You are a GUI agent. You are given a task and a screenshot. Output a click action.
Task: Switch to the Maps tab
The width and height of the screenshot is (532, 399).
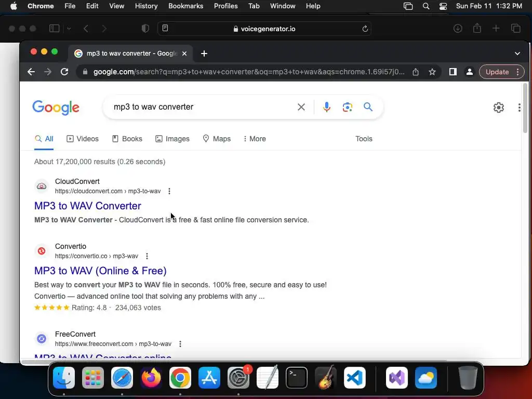[x=217, y=139]
